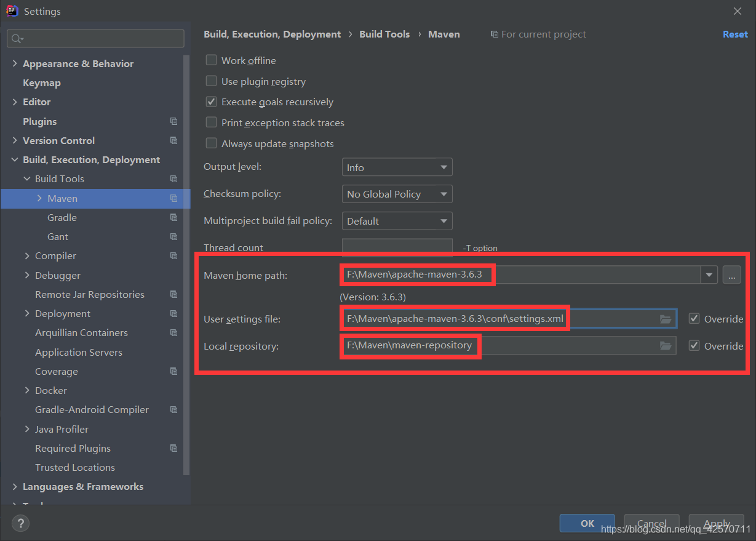This screenshot has width=756, height=541.
Task: Select Keymap in settings tree
Action: pos(42,82)
